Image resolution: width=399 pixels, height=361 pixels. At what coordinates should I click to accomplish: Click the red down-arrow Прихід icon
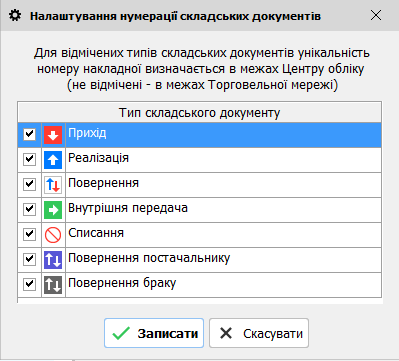53,135
